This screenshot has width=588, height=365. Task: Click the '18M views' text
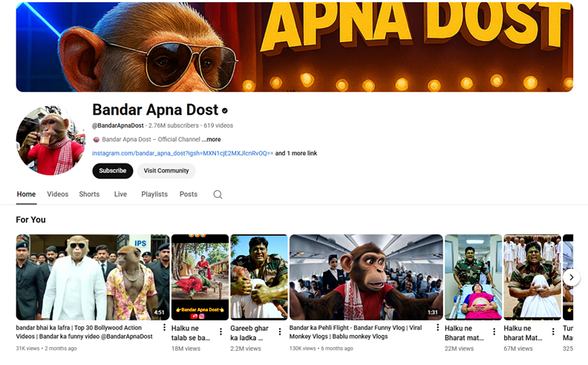[186, 349]
